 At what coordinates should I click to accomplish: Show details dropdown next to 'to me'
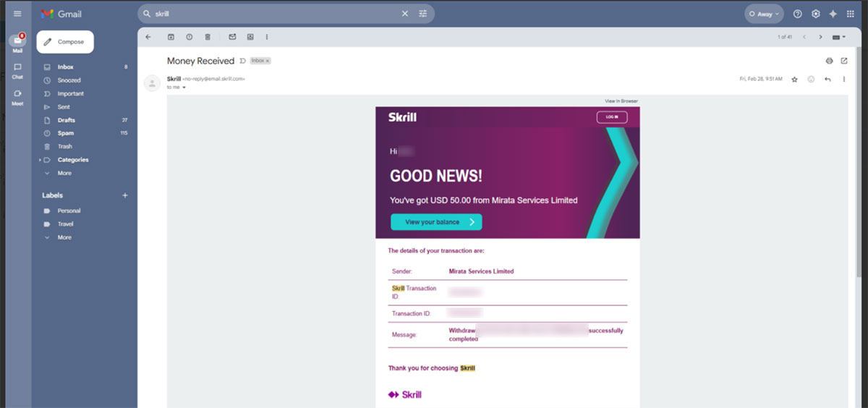(x=184, y=88)
